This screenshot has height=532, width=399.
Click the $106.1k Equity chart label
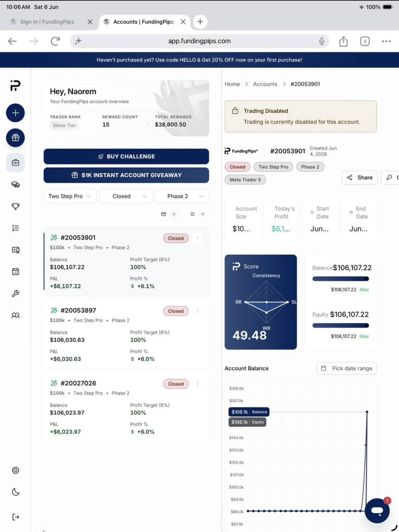point(247,422)
